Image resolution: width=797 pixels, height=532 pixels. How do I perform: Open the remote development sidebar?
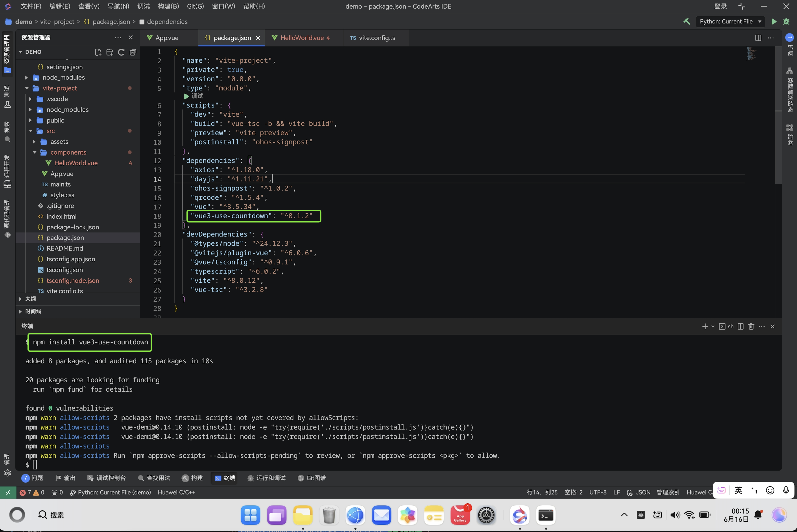click(x=7, y=171)
